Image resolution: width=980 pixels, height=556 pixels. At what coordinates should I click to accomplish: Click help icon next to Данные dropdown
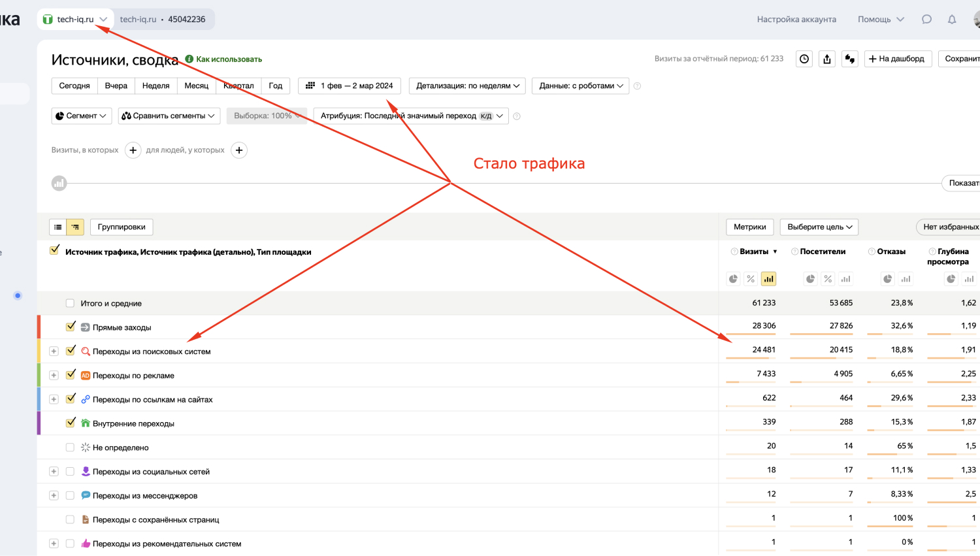click(637, 86)
